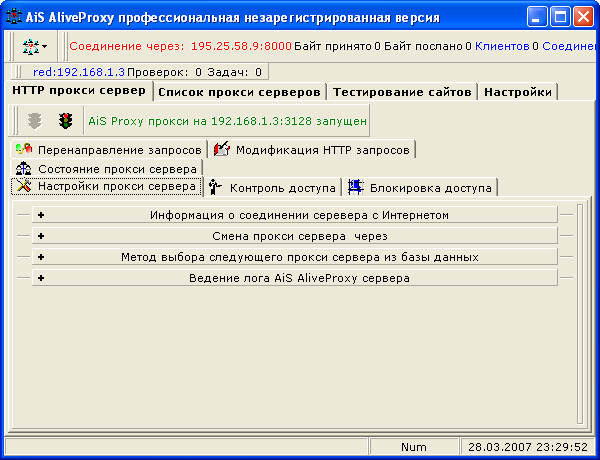Image resolution: width=600 pixels, height=460 pixels.
Task: Close the AliveProxy window
Action: pyautogui.click(x=584, y=17)
